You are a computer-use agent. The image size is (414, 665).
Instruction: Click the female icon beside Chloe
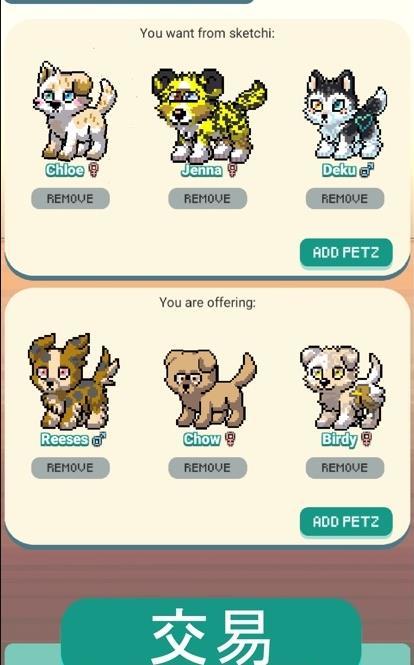pyautogui.click(x=94, y=170)
